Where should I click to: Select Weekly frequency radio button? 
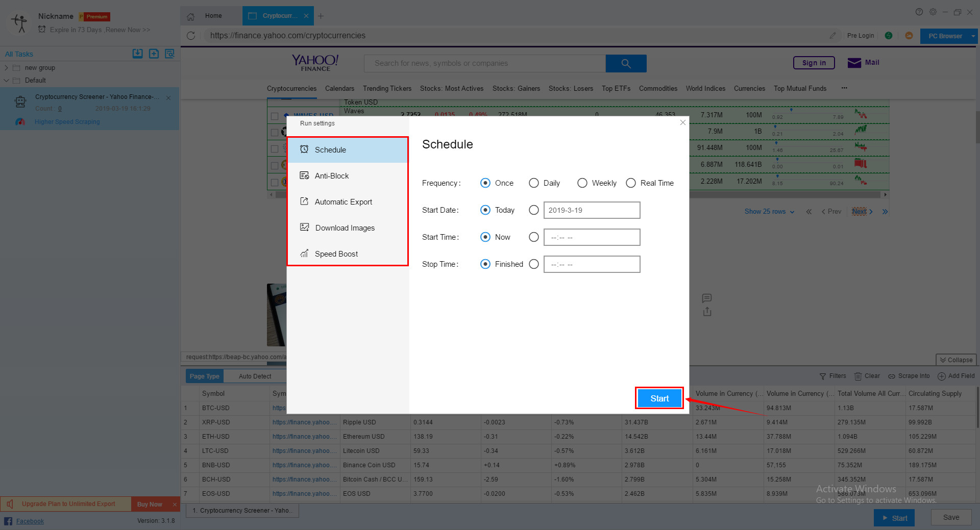point(582,183)
